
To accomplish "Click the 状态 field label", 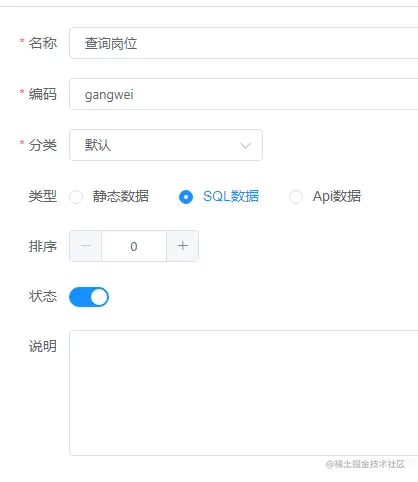I will [43, 296].
